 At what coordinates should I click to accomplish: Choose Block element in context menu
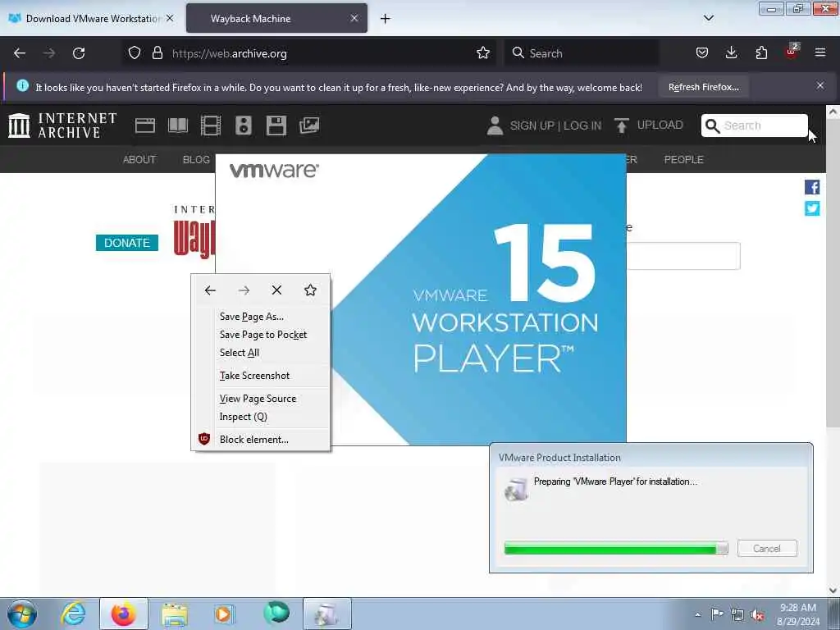point(262,440)
